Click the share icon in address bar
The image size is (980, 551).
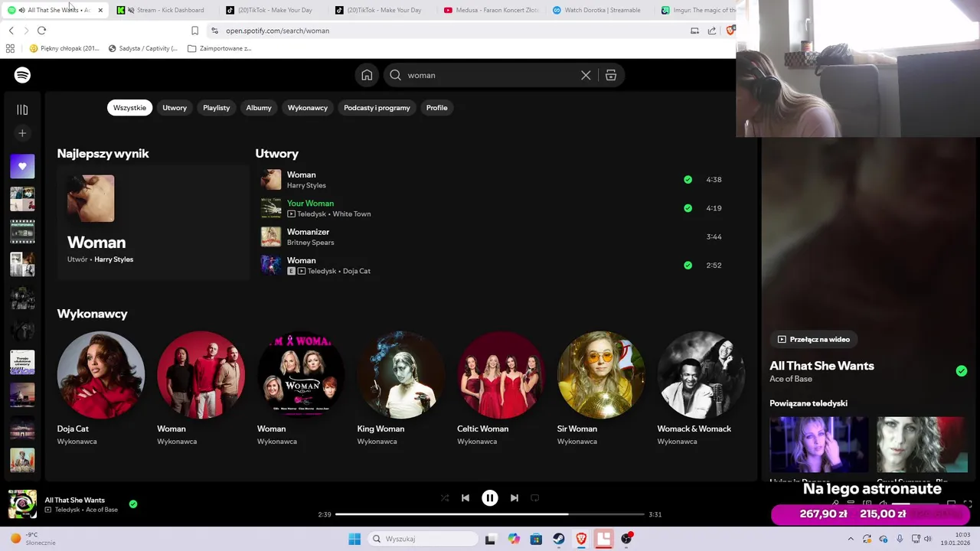point(712,31)
